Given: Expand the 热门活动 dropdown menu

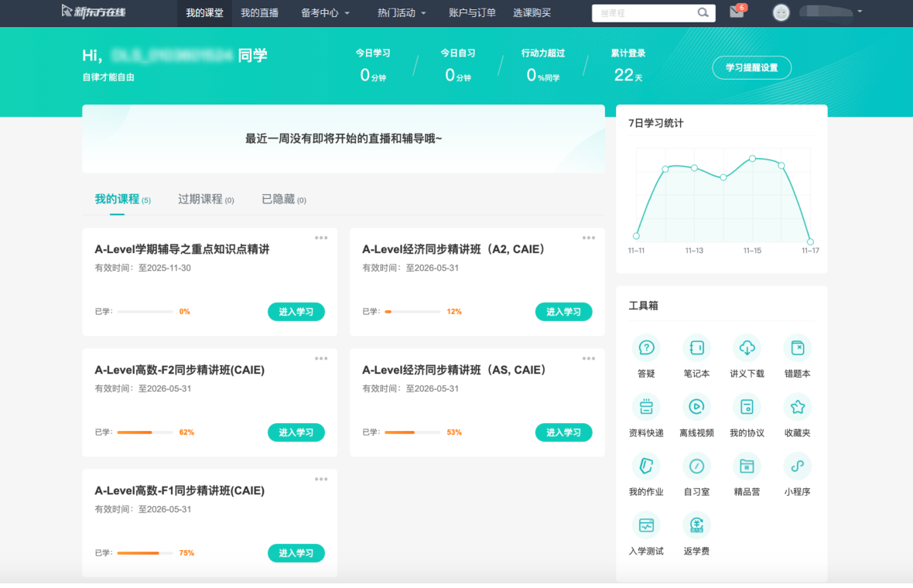Looking at the screenshot, I should click(x=402, y=13).
